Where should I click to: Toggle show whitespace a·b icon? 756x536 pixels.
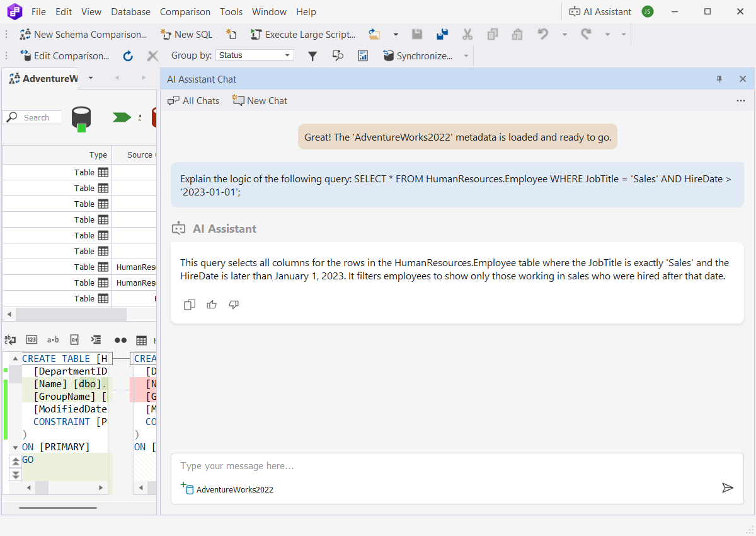tap(53, 339)
